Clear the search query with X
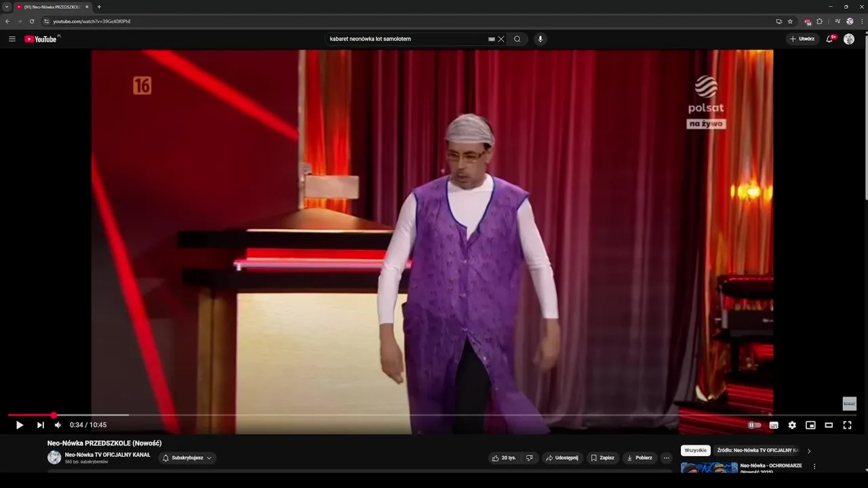 coord(501,39)
